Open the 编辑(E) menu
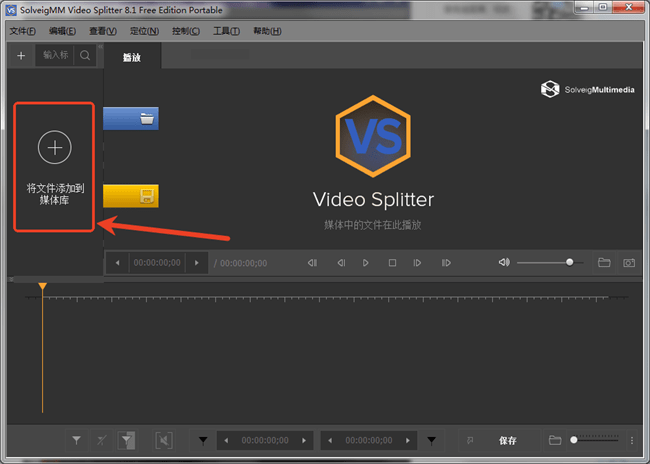Screen dimensions: 650x464 coord(62,31)
